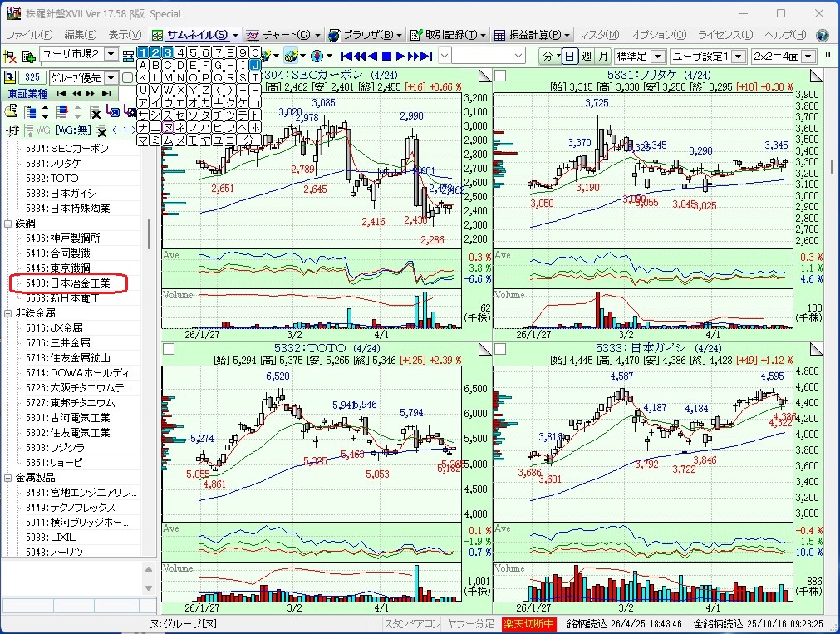840x634 pixels.
Task: Click the stop playback square button
Action: (x=386, y=56)
